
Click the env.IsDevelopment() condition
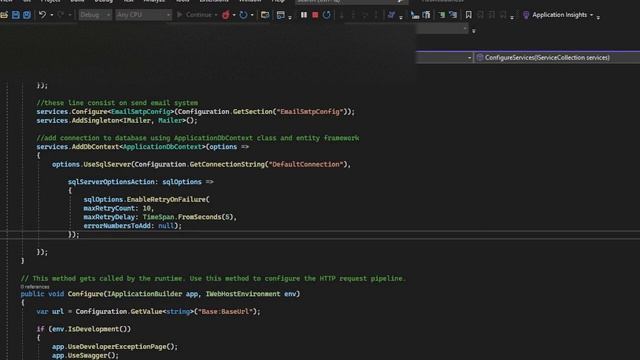[x=90, y=329]
